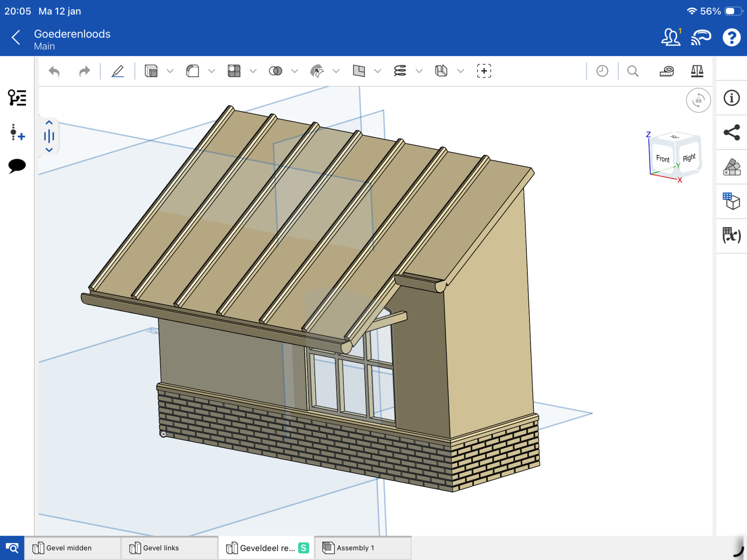Open the comments speech bubble
The image size is (747, 560).
coord(17,166)
